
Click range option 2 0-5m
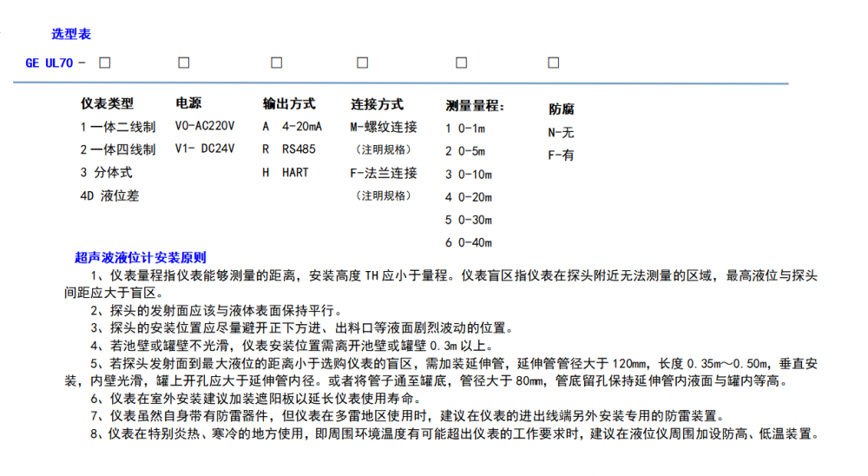coord(465,151)
